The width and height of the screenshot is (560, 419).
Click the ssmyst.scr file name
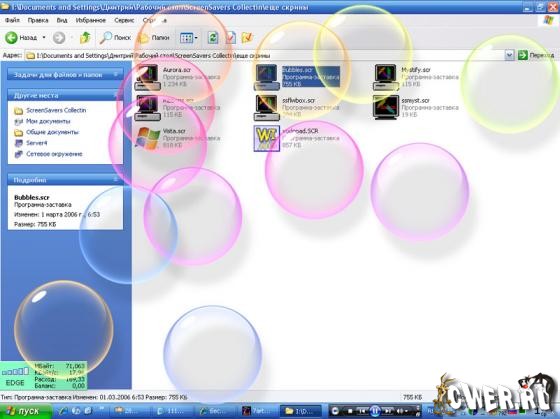(415, 101)
